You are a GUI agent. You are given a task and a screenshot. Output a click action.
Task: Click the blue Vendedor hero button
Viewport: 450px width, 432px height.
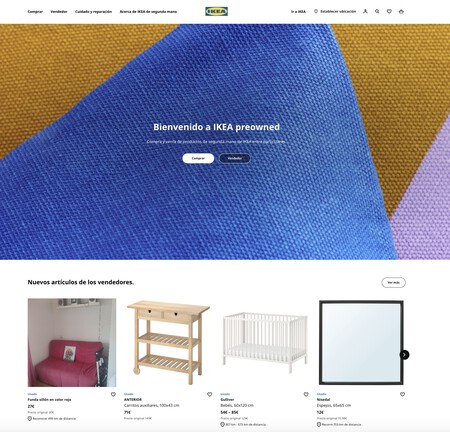pyautogui.click(x=235, y=158)
